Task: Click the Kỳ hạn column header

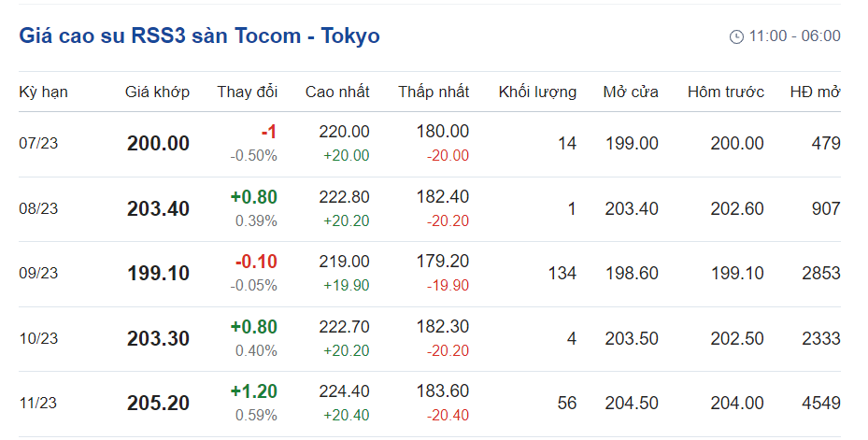Action: click(43, 92)
